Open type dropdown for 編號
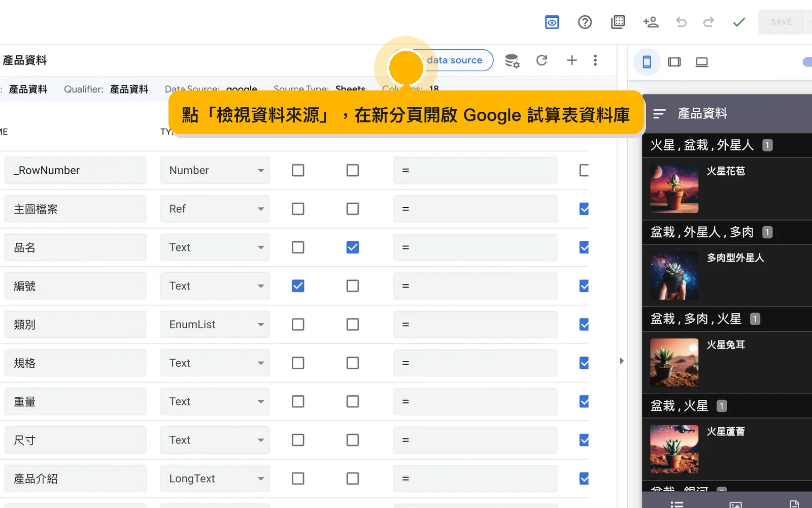 click(215, 287)
